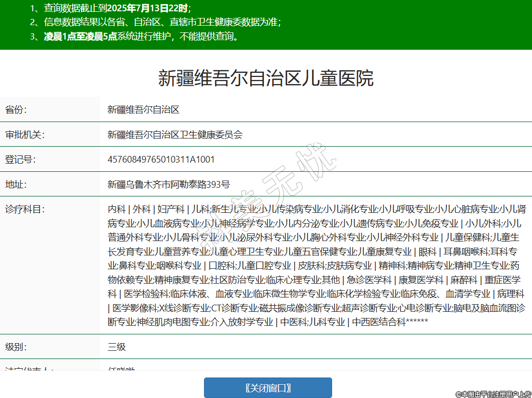
Task: Click the registration number 45760849765010311A1001
Action: coord(161,159)
